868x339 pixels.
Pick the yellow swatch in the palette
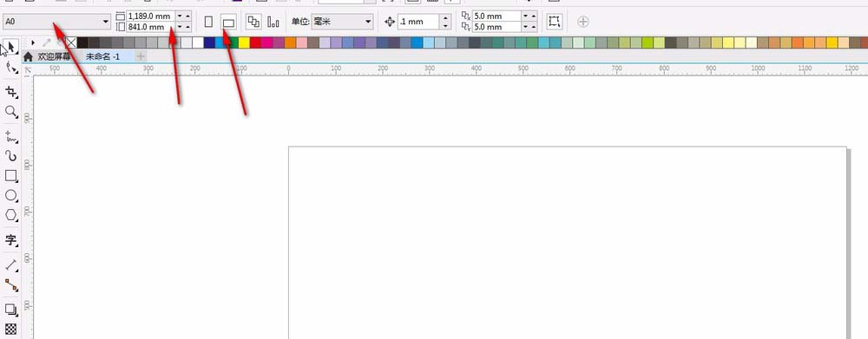244,42
